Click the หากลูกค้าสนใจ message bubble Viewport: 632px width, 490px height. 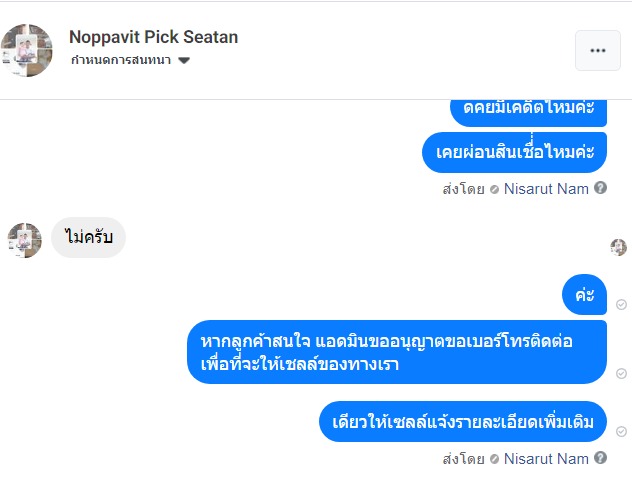pos(397,352)
